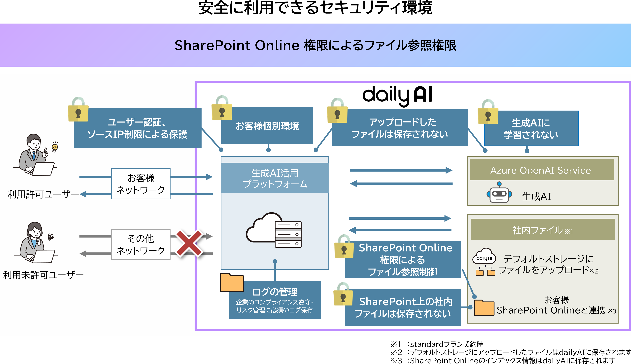This screenshot has width=631, height=364.
Task: Click the lightbulb idea icon
Action: (55, 147)
